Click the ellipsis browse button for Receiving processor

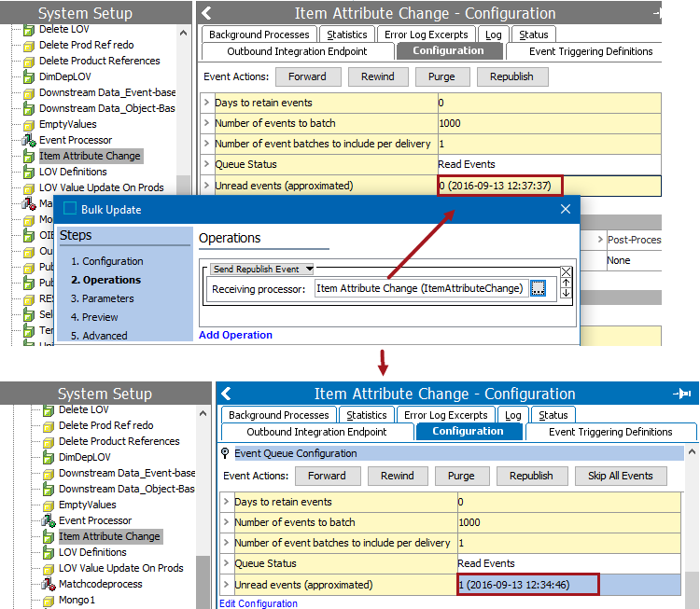tap(538, 289)
